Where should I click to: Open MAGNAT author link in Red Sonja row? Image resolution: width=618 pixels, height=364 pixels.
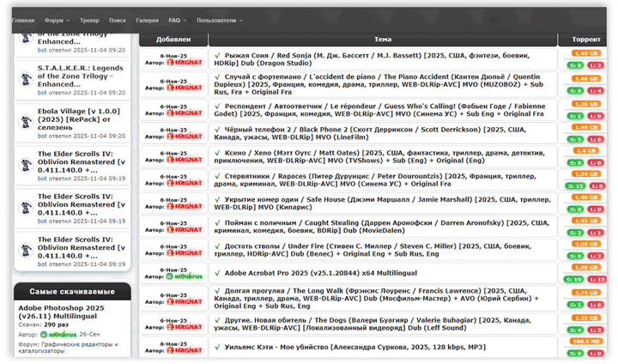pyautogui.click(x=184, y=63)
